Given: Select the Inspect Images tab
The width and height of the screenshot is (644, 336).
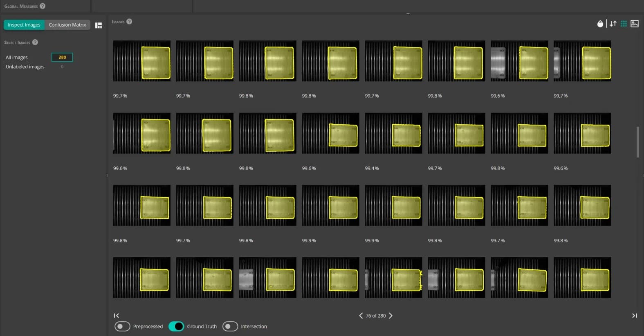Looking at the screenshot, I should tap(24, 25).
